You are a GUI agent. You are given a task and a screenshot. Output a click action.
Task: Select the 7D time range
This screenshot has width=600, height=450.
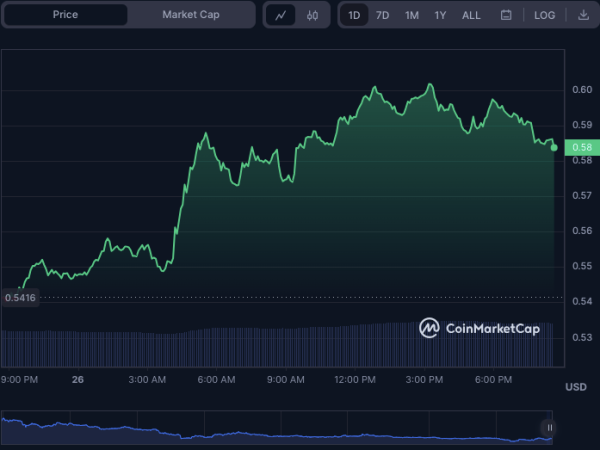[x=383, y=15]
